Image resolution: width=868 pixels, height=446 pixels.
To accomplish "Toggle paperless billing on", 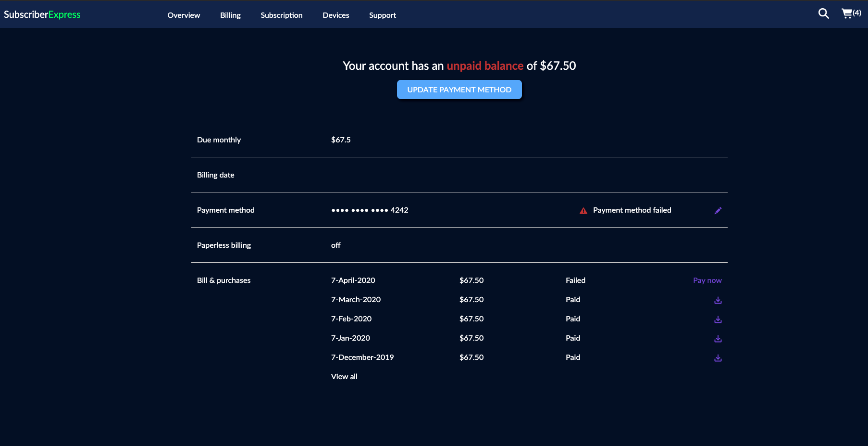I will point(335,245).
